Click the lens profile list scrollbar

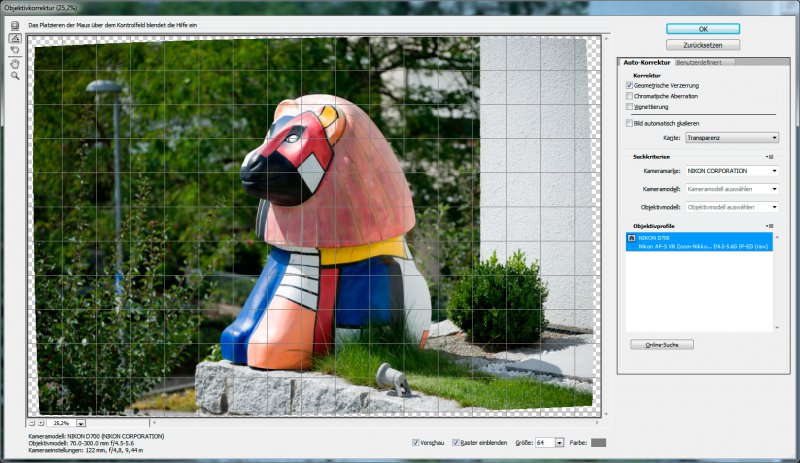click(777, 282)
